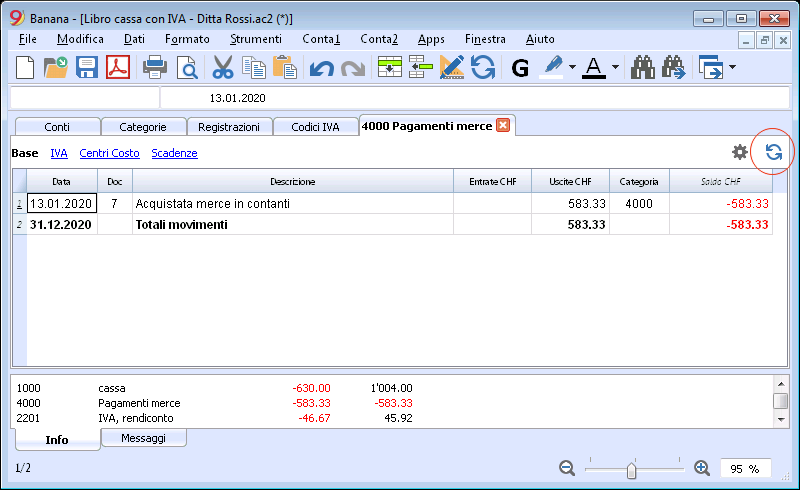
Task: Open the Centri Costo view link
Action: pos(109,153)
